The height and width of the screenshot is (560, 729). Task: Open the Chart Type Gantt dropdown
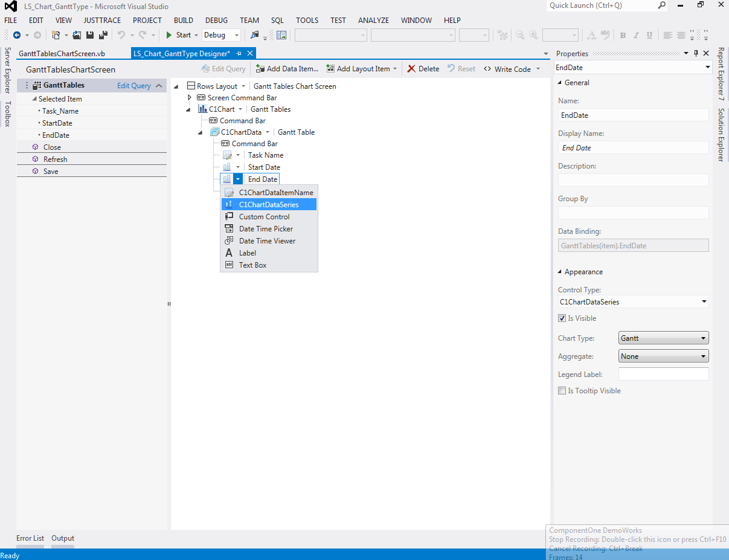point(664,338)
